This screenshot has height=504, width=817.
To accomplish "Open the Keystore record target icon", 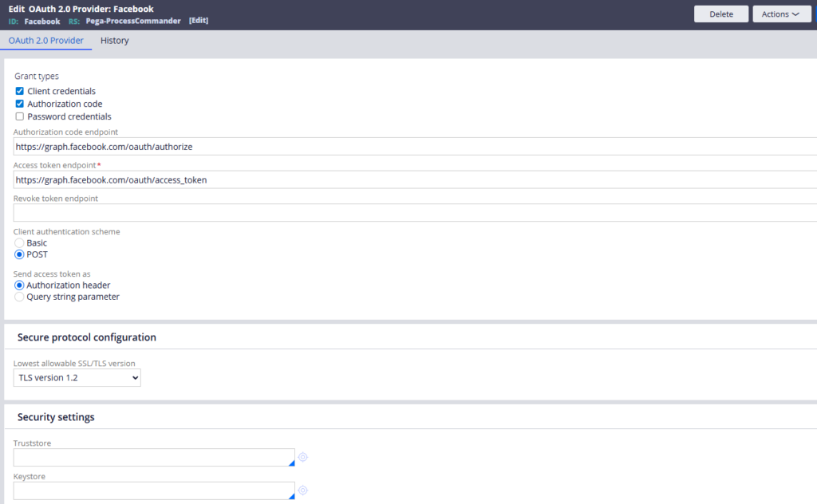I will [302, 490].
